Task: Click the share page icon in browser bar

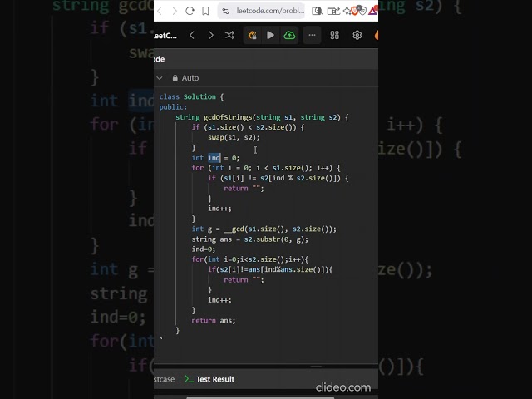Action: [x=332, y=11]
